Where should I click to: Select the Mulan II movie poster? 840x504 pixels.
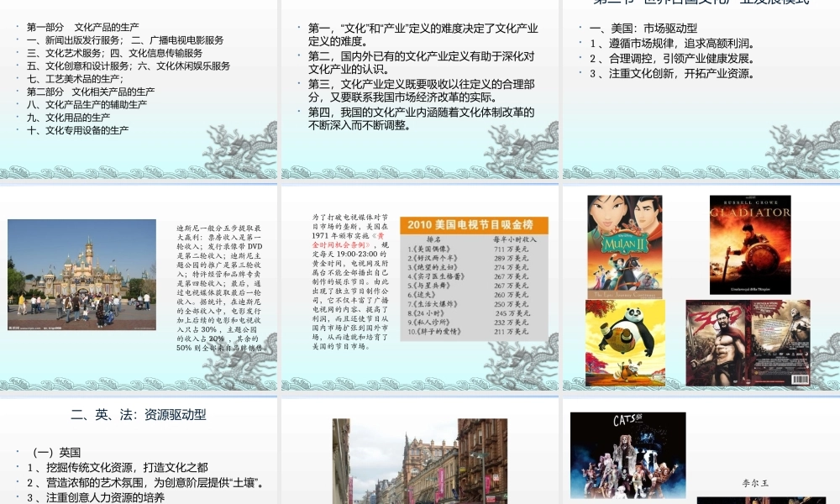(625, 247)
